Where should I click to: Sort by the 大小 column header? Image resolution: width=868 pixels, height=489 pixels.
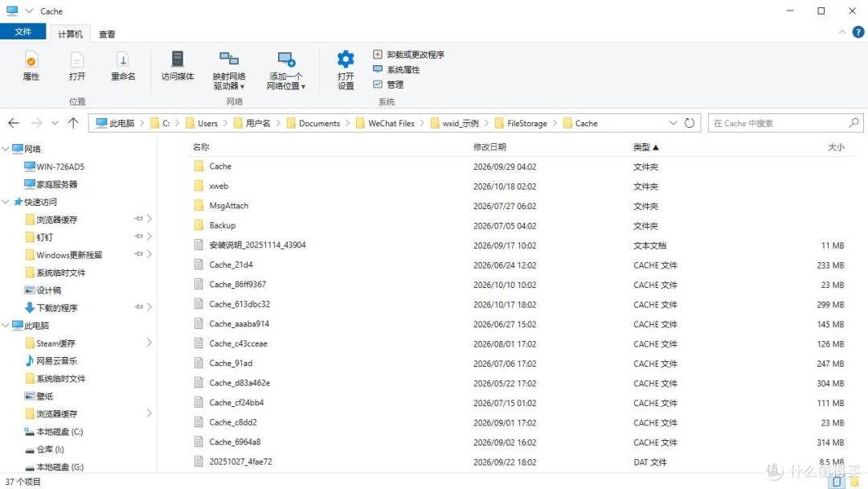(835, 146)
